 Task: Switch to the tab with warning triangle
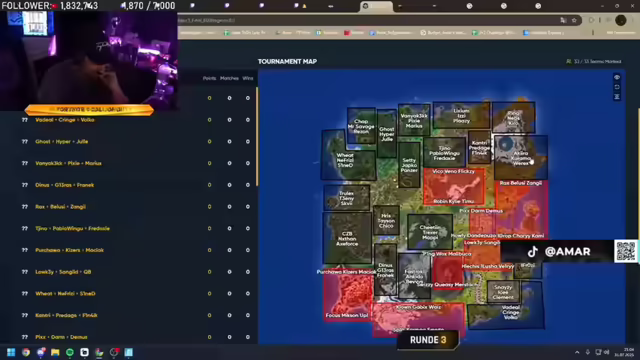[x=300, y=6]
